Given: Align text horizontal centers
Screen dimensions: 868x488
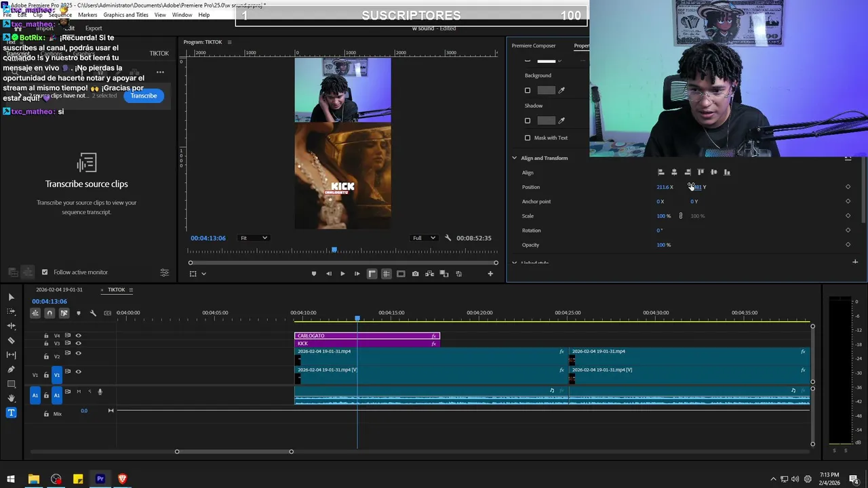Looking at the screenshot, I should [674, 172].
